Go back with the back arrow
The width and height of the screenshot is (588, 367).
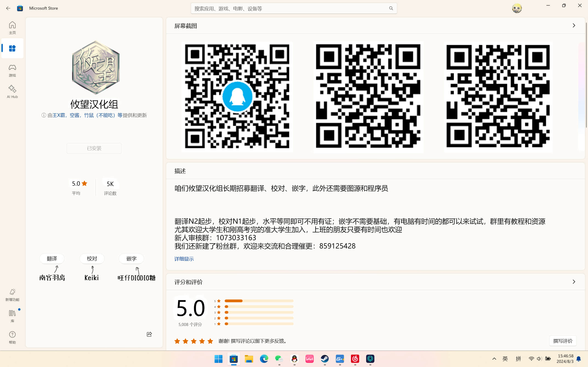[x=8, y=8]
